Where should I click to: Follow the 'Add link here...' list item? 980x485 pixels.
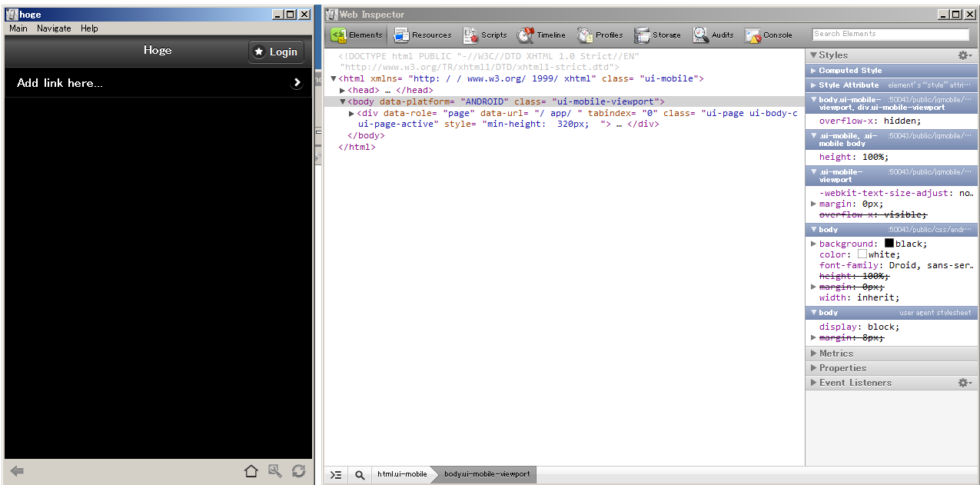click(158, 83)
